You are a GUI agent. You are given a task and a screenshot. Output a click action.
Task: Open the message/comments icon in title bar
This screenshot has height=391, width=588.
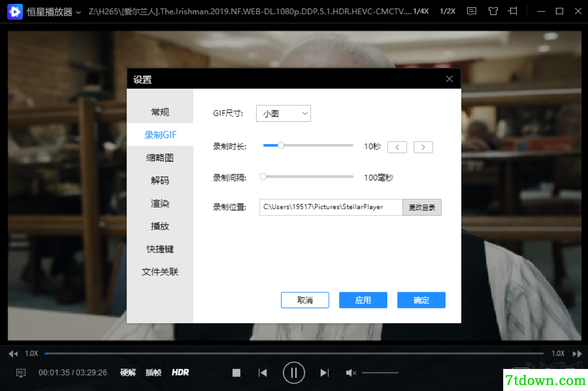472,11
